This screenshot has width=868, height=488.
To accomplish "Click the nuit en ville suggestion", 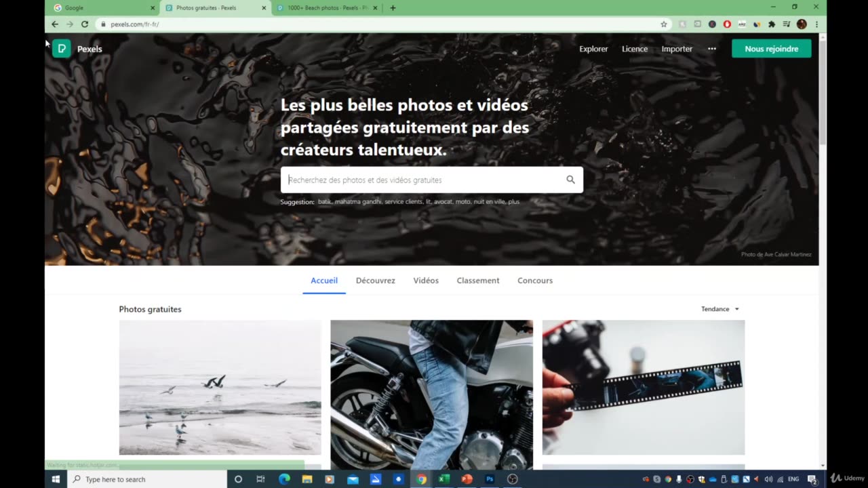I will [x=489, y=202].
